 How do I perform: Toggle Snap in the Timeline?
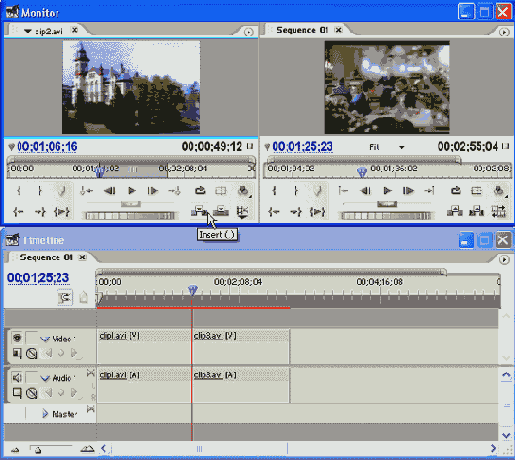click(65, 297)
